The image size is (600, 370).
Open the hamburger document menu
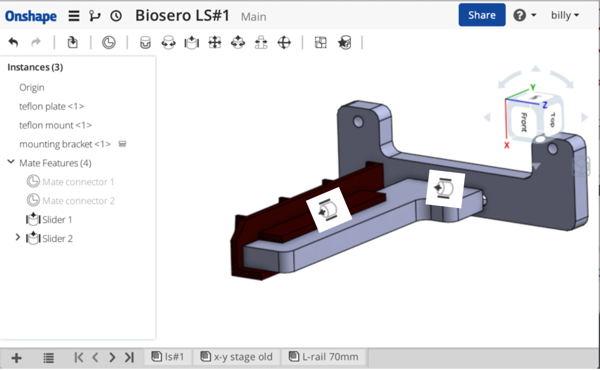(x=74, y=16)
